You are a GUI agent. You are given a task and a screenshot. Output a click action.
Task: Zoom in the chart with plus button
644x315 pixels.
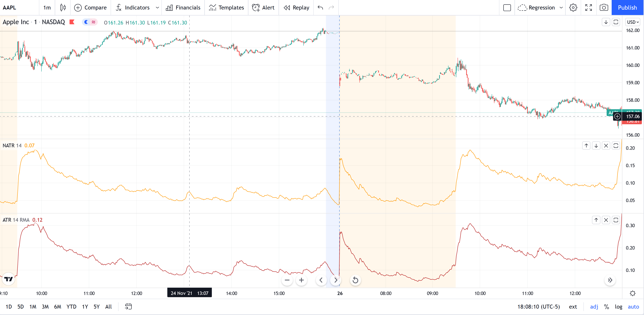(302, 280)
